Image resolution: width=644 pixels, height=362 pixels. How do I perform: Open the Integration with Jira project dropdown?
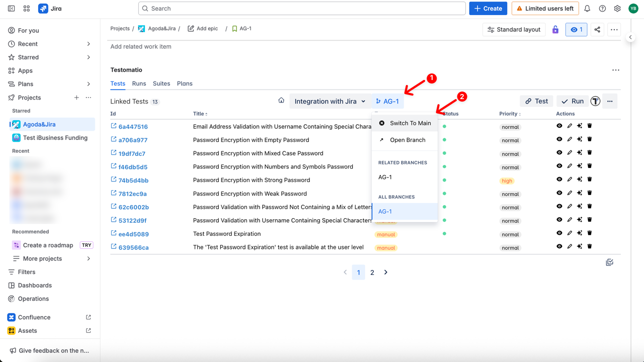(x=330, y=101)
